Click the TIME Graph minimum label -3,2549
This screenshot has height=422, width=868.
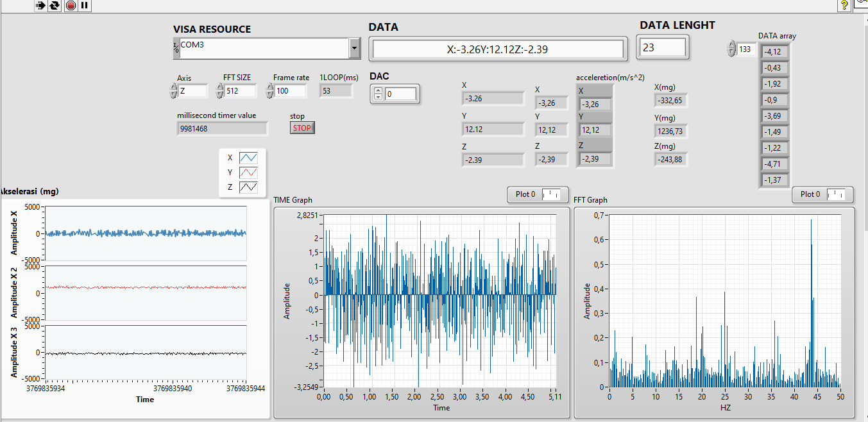click(306, 387)
